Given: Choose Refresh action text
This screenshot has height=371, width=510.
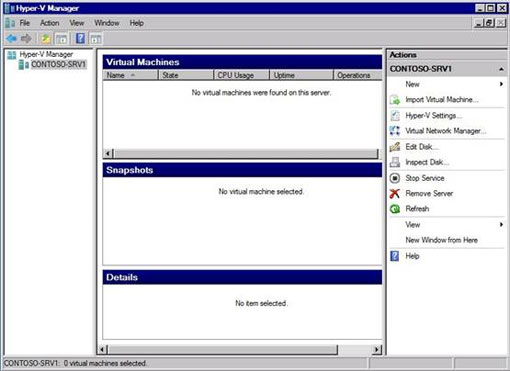Looking at the screenshot, I should coord(417,209).
